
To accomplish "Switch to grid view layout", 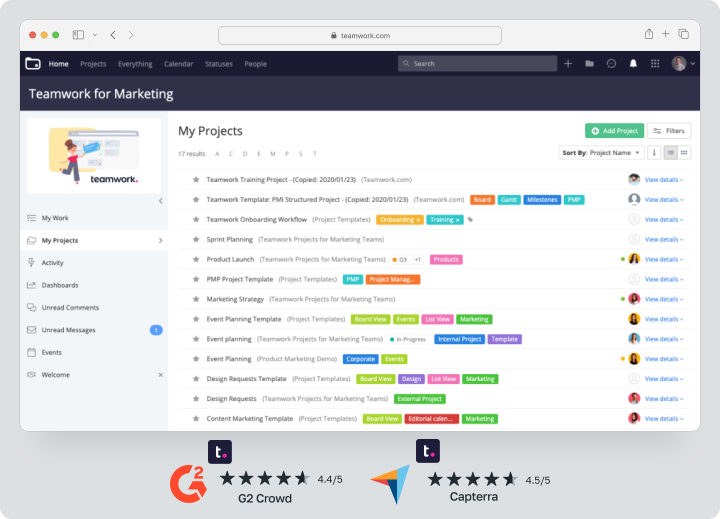I will click(684, 152).
